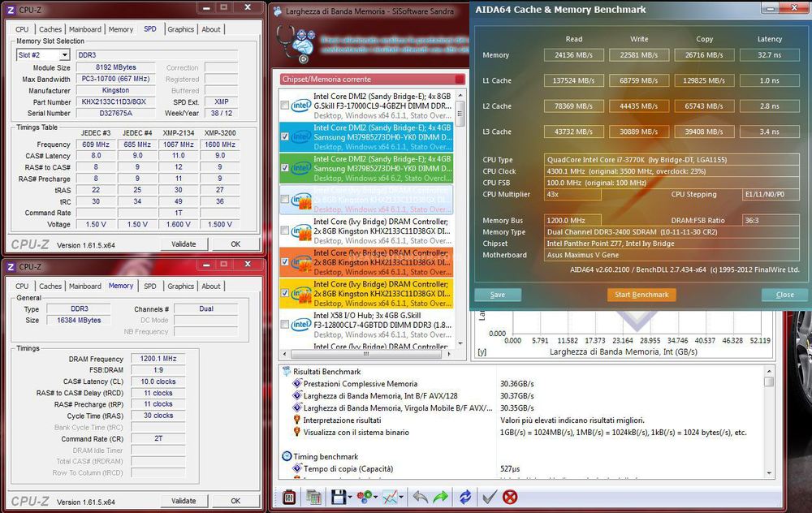
Task: Click the 32.7 ns Memory Latency value
Action: pyautogui.click(x=770, y=55)
